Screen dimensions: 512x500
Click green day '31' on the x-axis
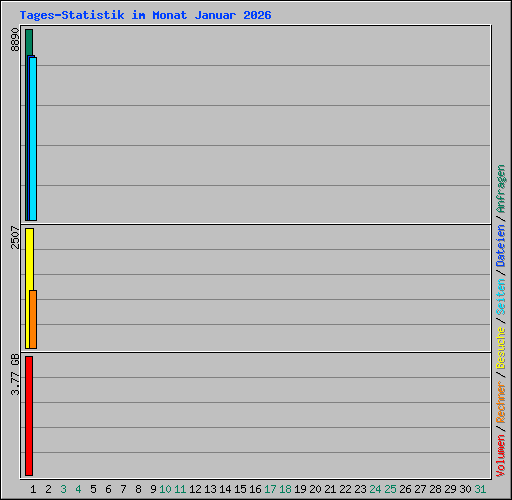480,489
